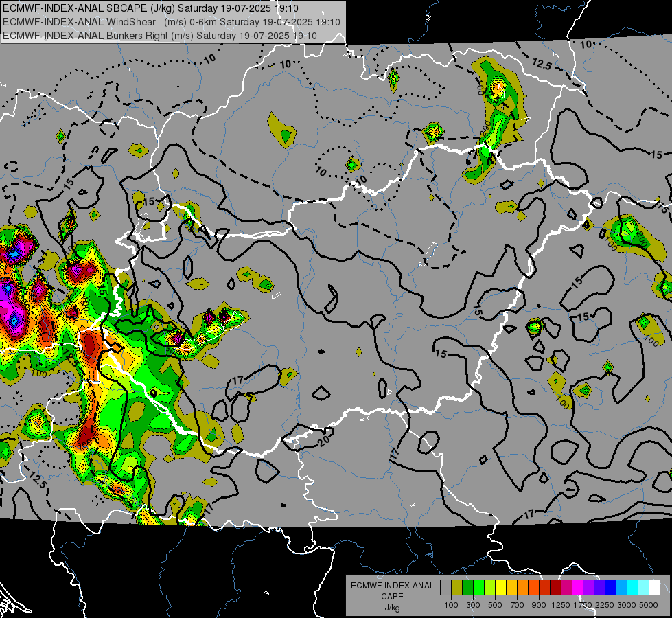672x618 pixels.
Task: Select the lime yellow-green legend swatch
Action: click(x=490, y=588)
